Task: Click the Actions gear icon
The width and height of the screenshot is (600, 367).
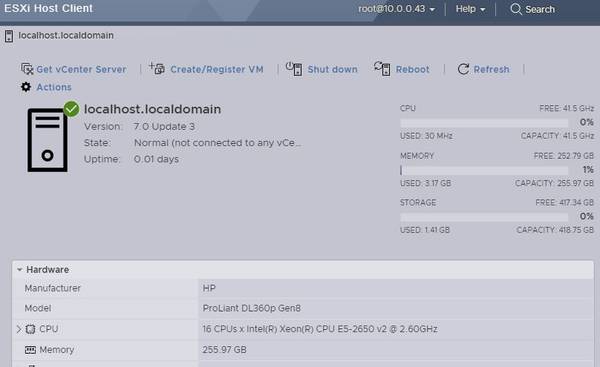Action: pyautogui.click(x=26, y=87)
